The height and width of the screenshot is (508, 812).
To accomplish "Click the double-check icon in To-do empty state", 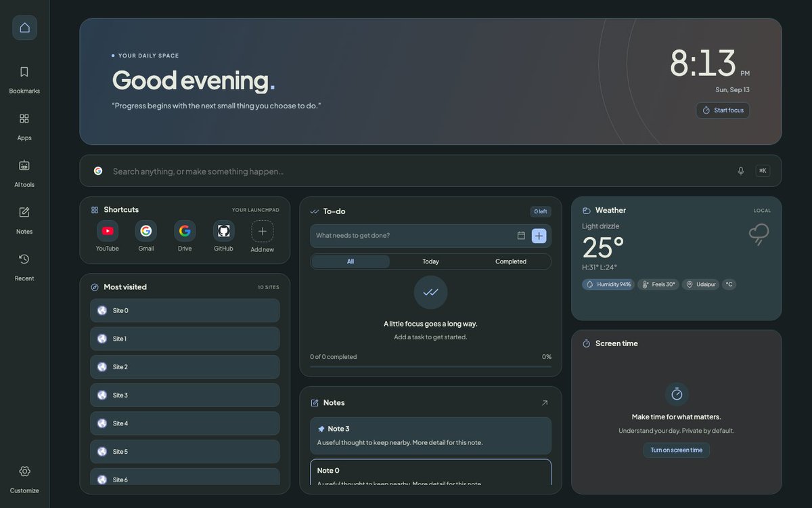I will [x=430, y=292].
